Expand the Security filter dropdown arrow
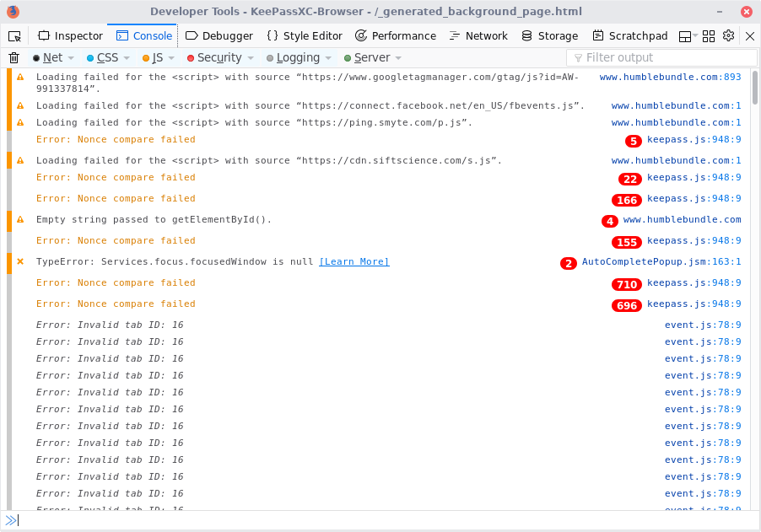 (251, 57)
